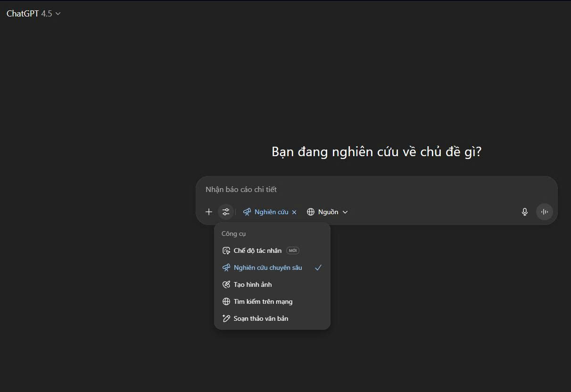Click the plus attach icon
The image size is (571, 392).
click(x=209, y=212)
